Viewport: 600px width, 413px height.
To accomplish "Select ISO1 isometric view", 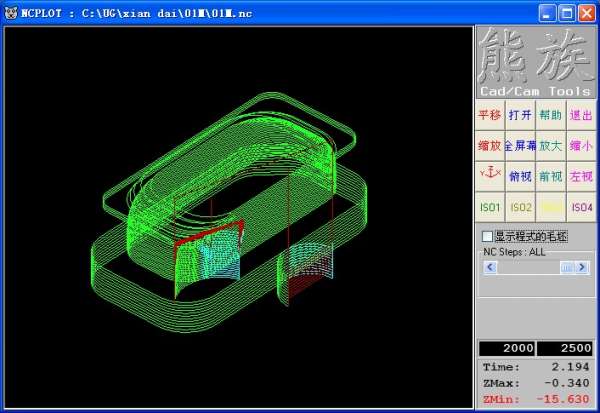I will [490, 207].
